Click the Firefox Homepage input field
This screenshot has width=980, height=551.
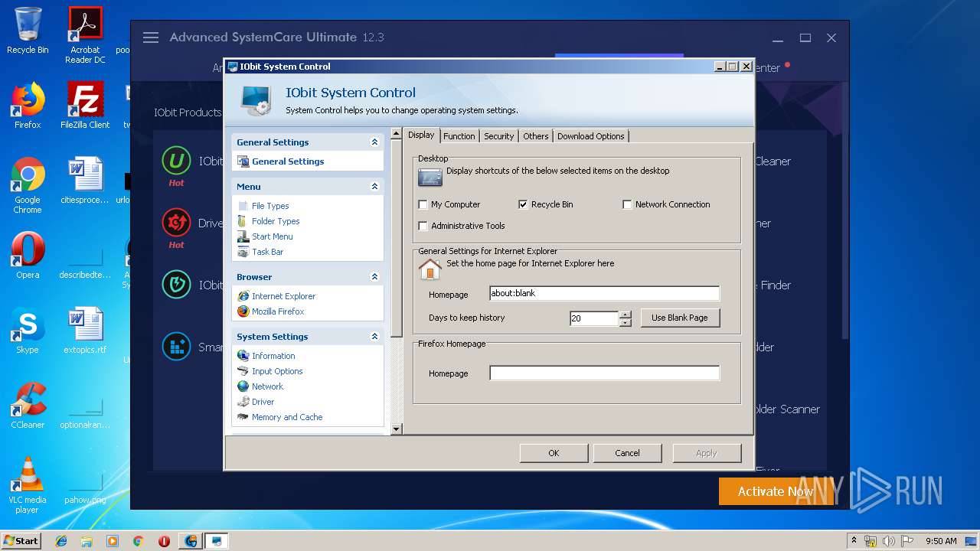point(605,373)
